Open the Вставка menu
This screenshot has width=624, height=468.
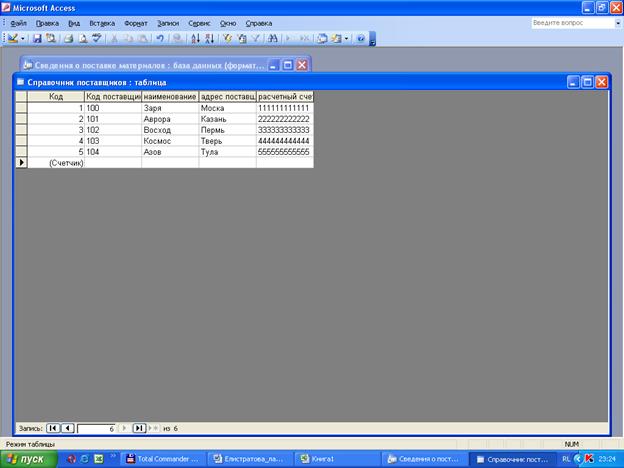coord(102,23)
